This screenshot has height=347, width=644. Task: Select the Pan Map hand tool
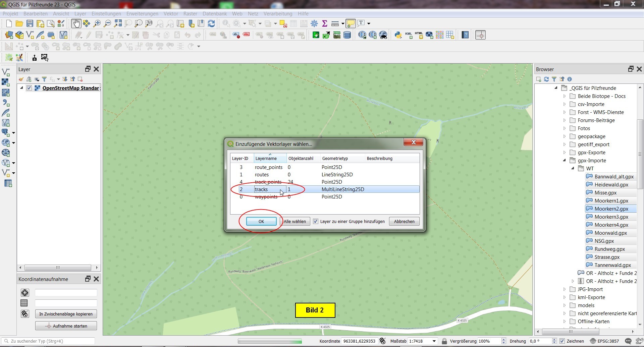click(x=76, y=23)
